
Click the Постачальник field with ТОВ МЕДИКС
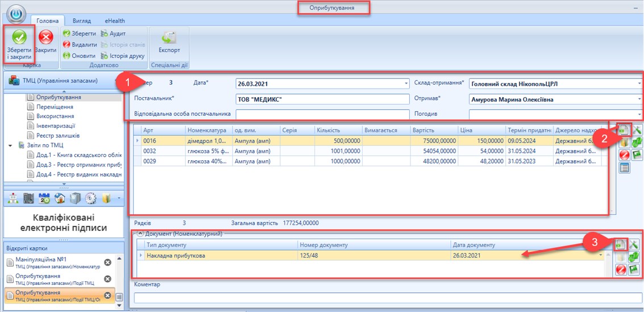[323, 99]
